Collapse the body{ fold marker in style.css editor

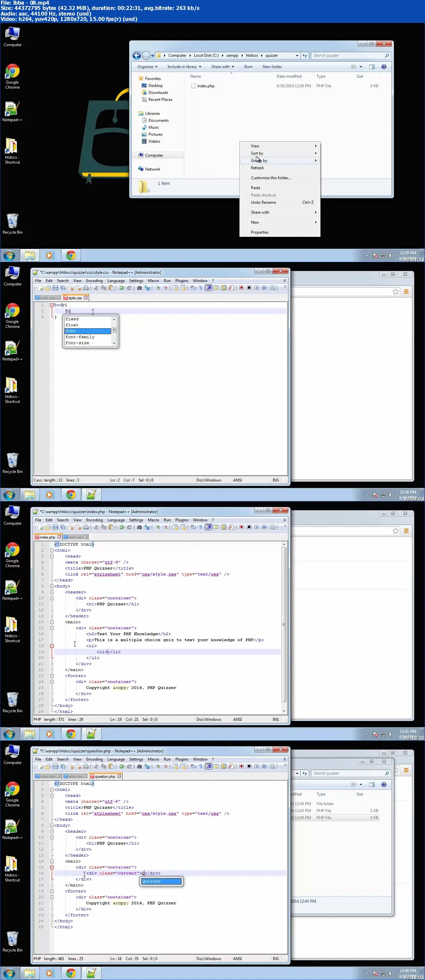[x=52, y=305]
